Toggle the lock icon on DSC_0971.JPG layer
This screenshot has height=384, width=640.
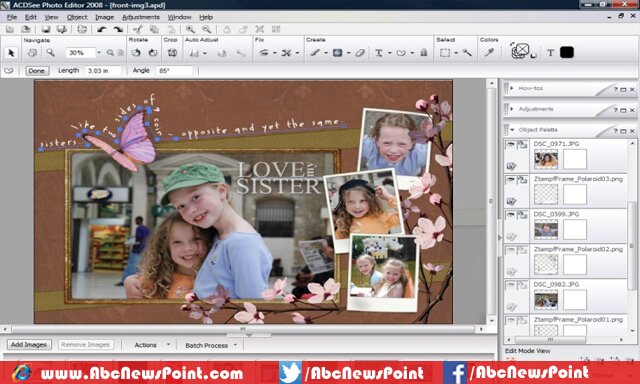coord(522,144)
